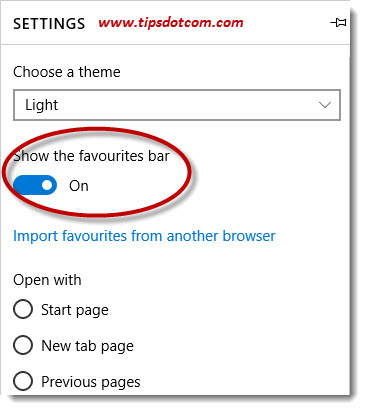Click the www.tipsdotcom.com watermark text
This screenshot has width=365, height=410.
pos(171,23)
